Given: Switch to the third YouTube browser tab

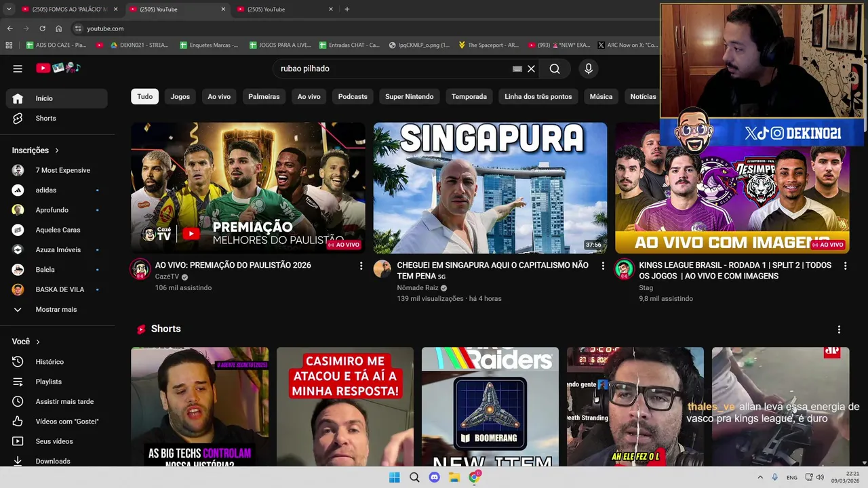Looking at the screenshot, I should [285, 9].
